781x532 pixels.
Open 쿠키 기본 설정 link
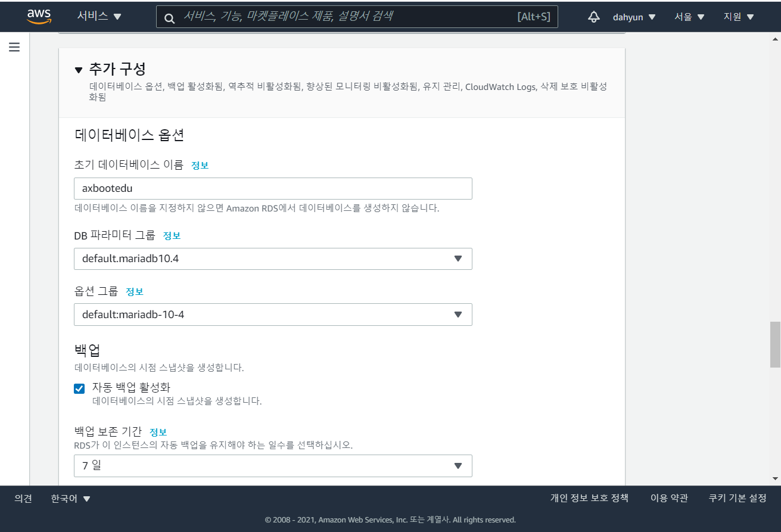pos(738,498)
